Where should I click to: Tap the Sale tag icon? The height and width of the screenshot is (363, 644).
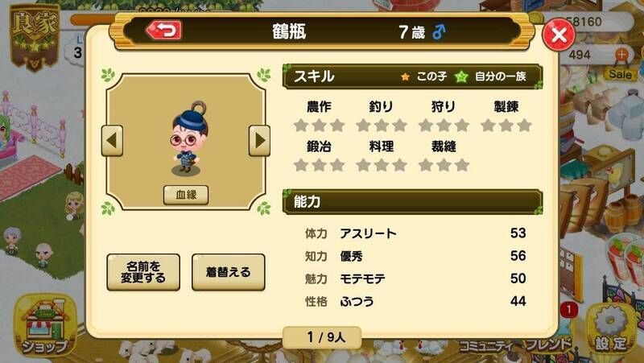(620, 73)
